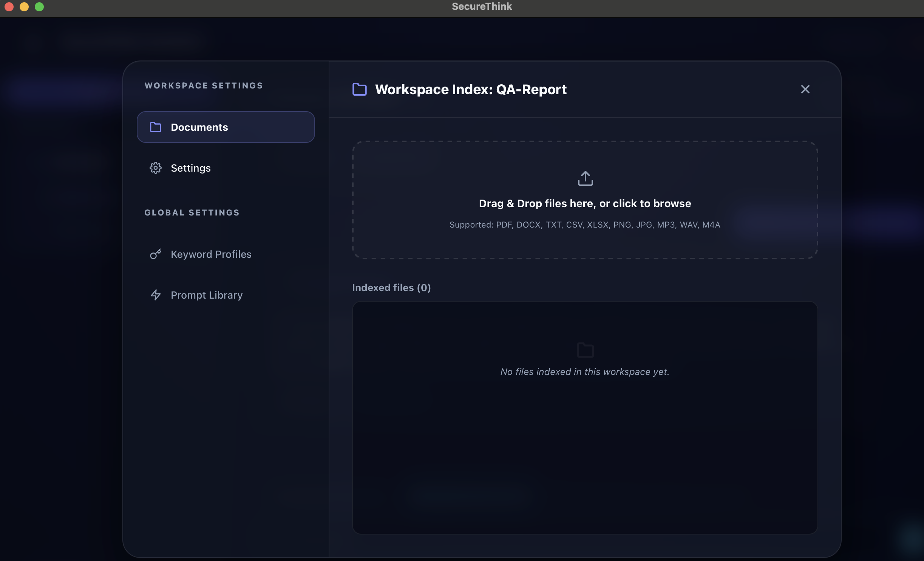Viewport: 924px width, 561px height.
Task: Maximize SecureThink with the green button
Action: click(x=39, y=7)
